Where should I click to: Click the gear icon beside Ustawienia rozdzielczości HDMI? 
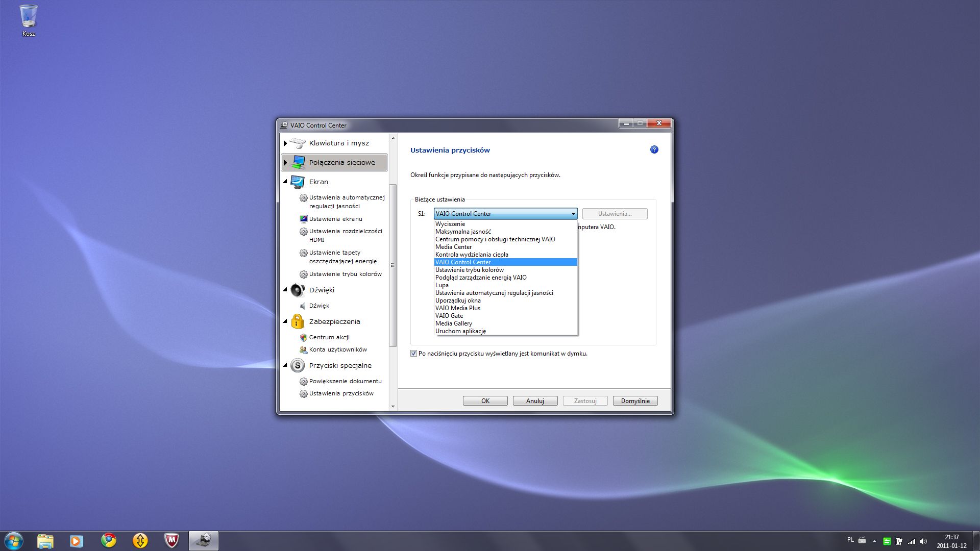pos(303,232)
